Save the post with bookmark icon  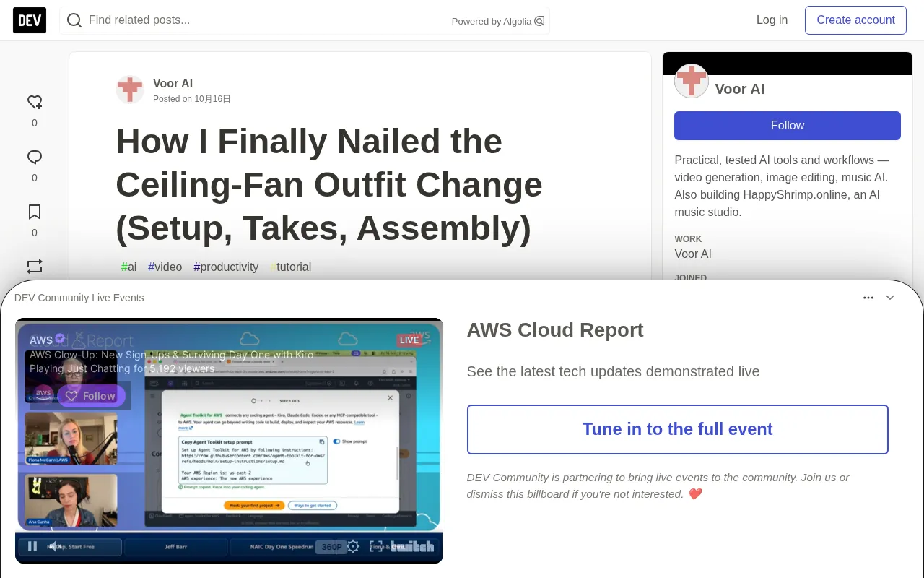(x=35, y=212)
